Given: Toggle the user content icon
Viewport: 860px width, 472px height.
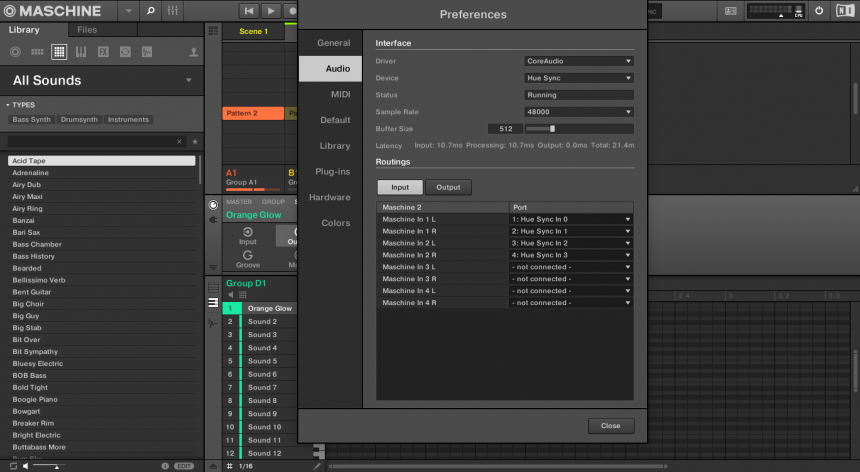Looking at the screenshot, I should (x=193, y=52).
